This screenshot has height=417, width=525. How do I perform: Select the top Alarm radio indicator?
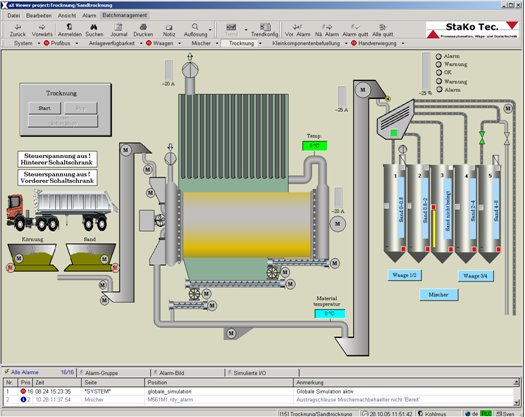point(439,56)
